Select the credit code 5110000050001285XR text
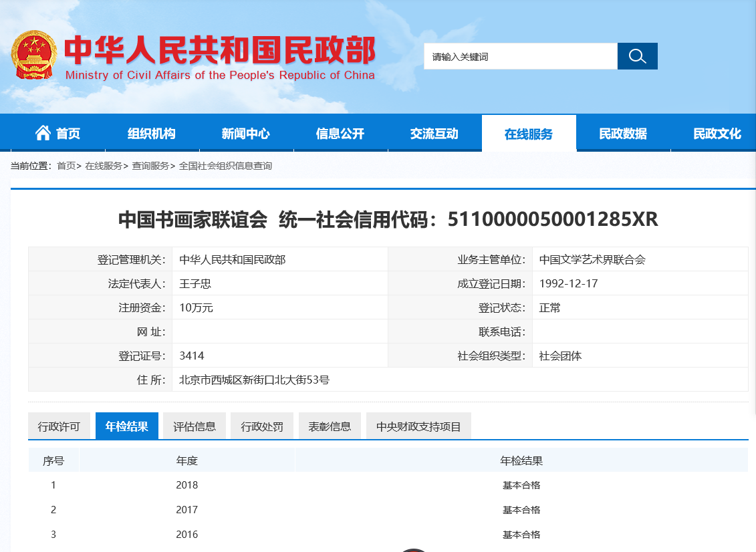This screenshot has width=756, height=552. (553, 219)
